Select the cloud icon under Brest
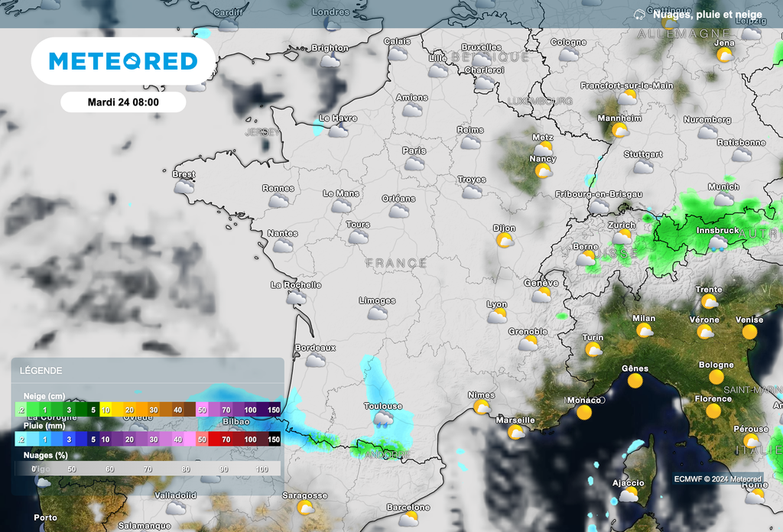The width and height of the screenshot is (783, 532). tap(184, 187)
